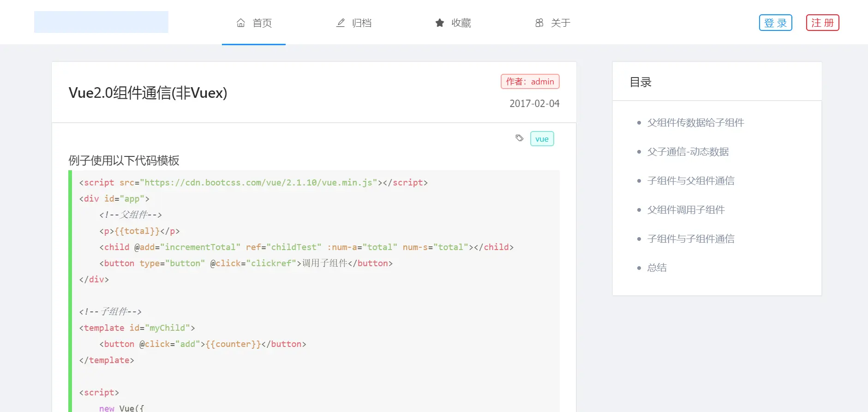
Task: Click the 子组件 comment code line
Action: [110, 312]
